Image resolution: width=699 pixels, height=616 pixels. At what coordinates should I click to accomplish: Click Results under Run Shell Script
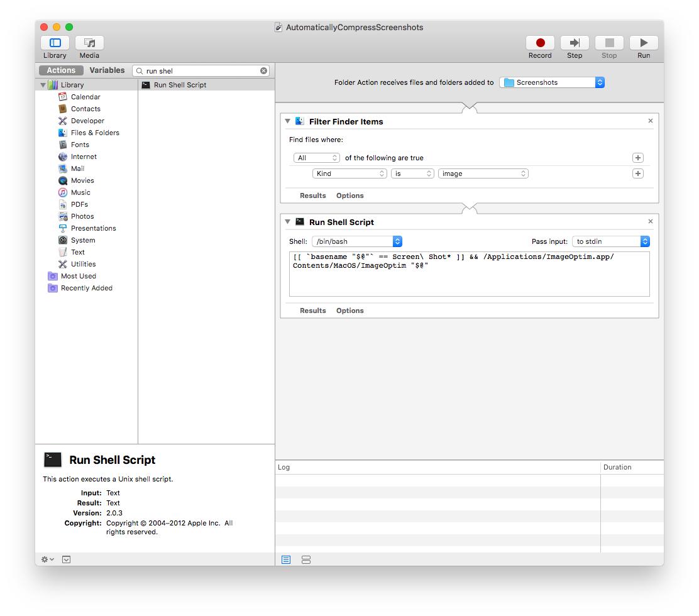point(313,310)
